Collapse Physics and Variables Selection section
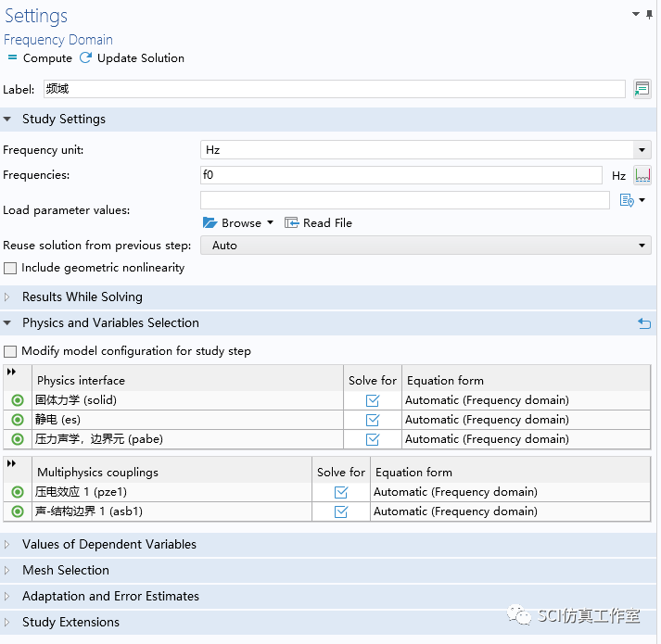This screenshot has height=644, width=661. (7, 323)
